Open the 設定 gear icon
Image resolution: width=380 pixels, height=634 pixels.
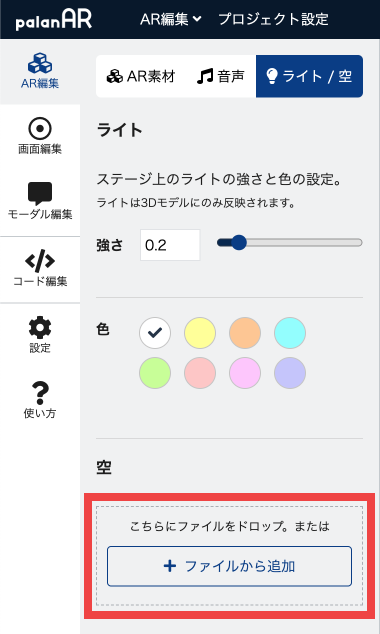(x=40, y=328)
